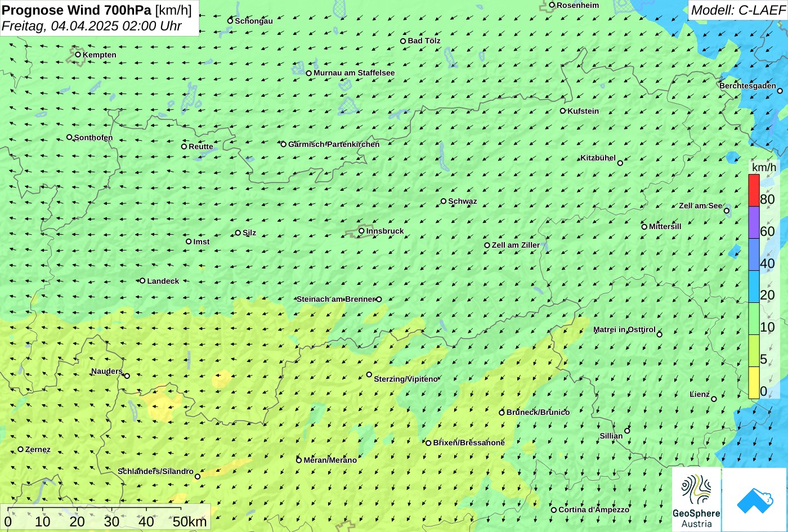This screenshot has width=788, height=532.
Task: Click the Sterzing/Vipiteno label
Action: coord(406,379)
